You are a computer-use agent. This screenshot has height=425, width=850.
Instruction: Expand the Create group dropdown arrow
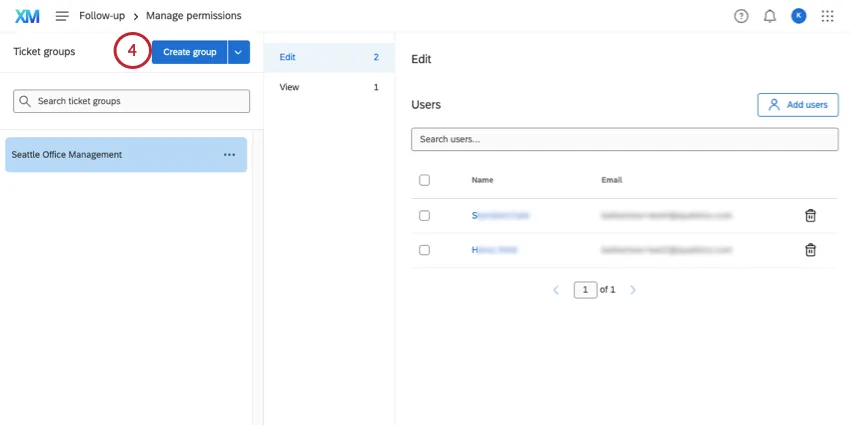click(238, 52)
